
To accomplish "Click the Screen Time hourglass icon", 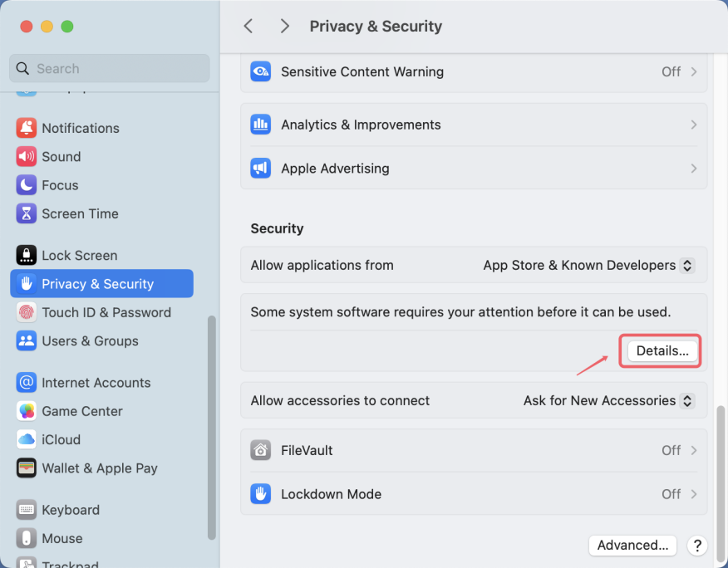I will pyautogui.click(x=26, y=213).
